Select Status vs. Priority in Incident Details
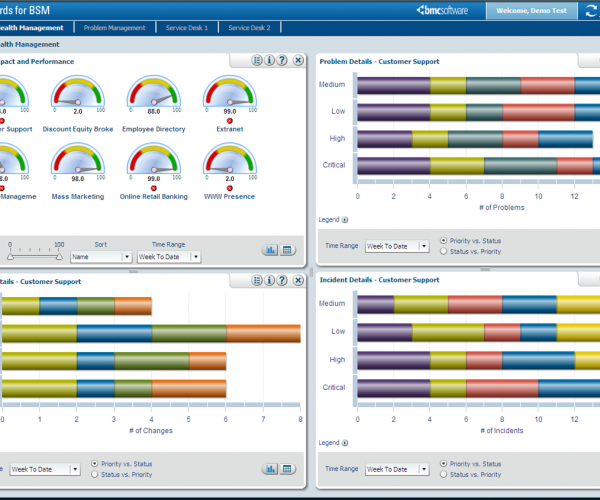This screenshot has width=600, height=500. 443,474
